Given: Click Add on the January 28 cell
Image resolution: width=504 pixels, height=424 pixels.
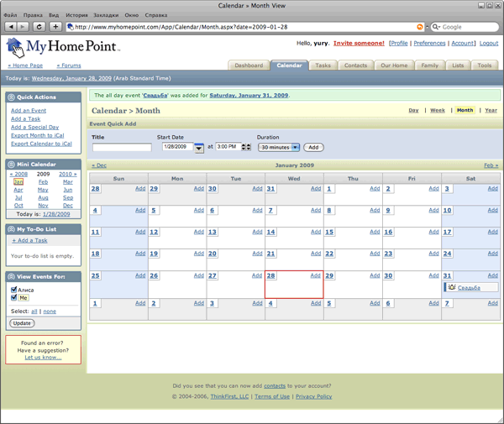Looking at the screenshot, I should [x=316, y=275].
